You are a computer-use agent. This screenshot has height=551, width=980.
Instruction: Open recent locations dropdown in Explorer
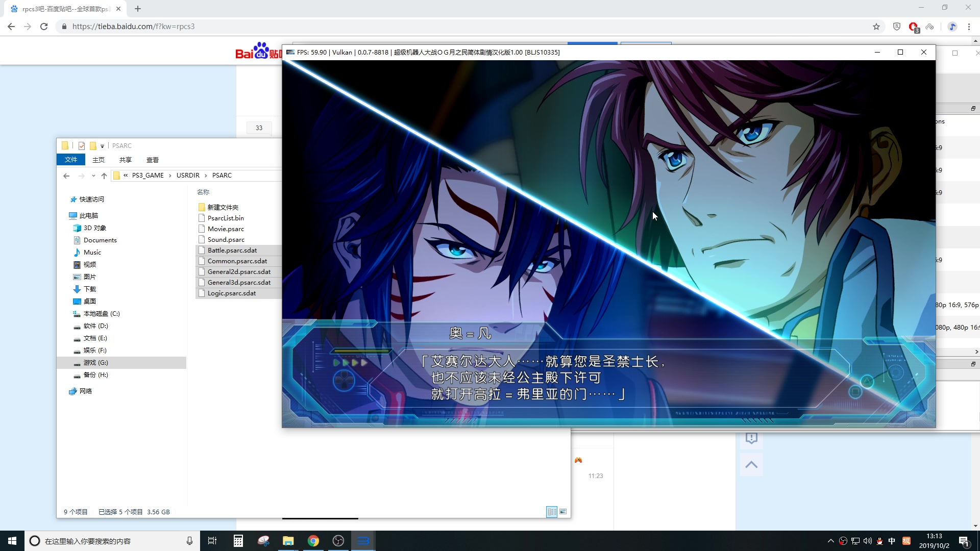click(x=93, y=176)
